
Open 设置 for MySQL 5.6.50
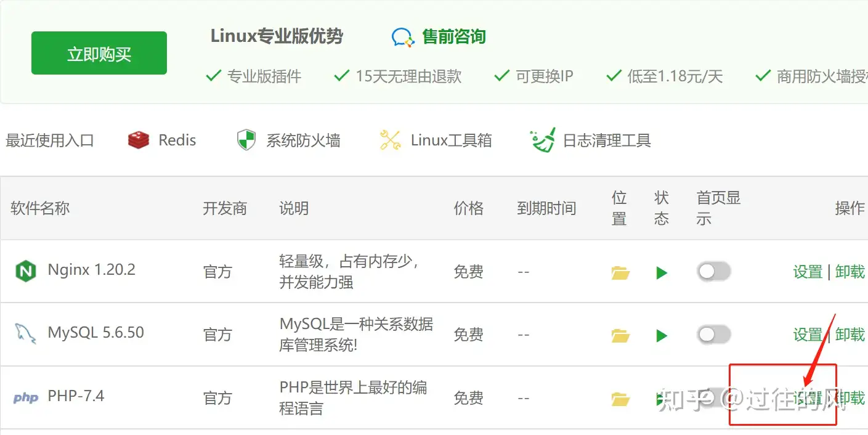[x=808, y=335]
